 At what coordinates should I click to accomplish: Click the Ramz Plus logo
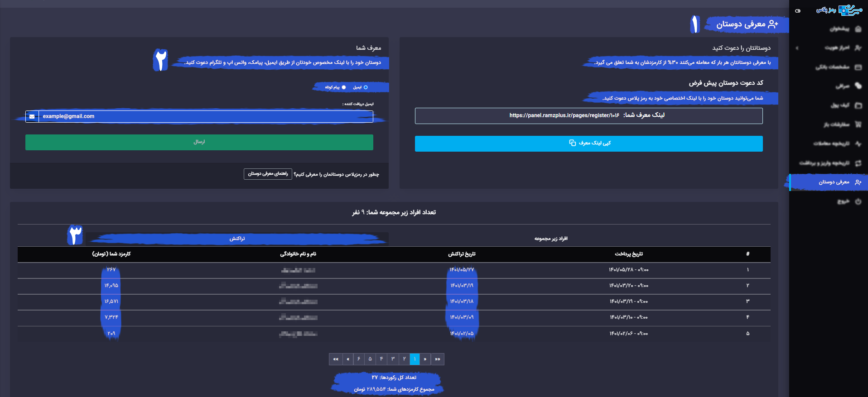(839, 10)
